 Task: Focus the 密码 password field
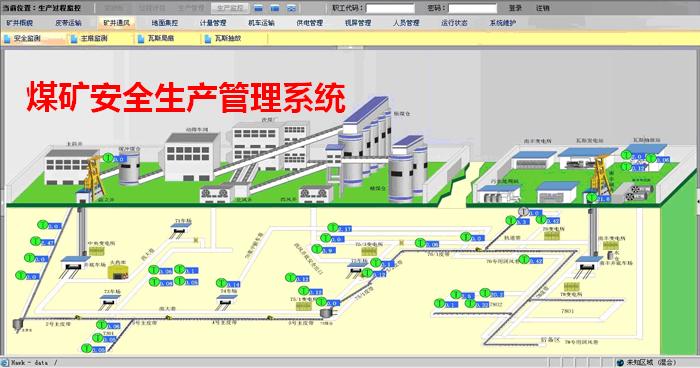point(472,8)
